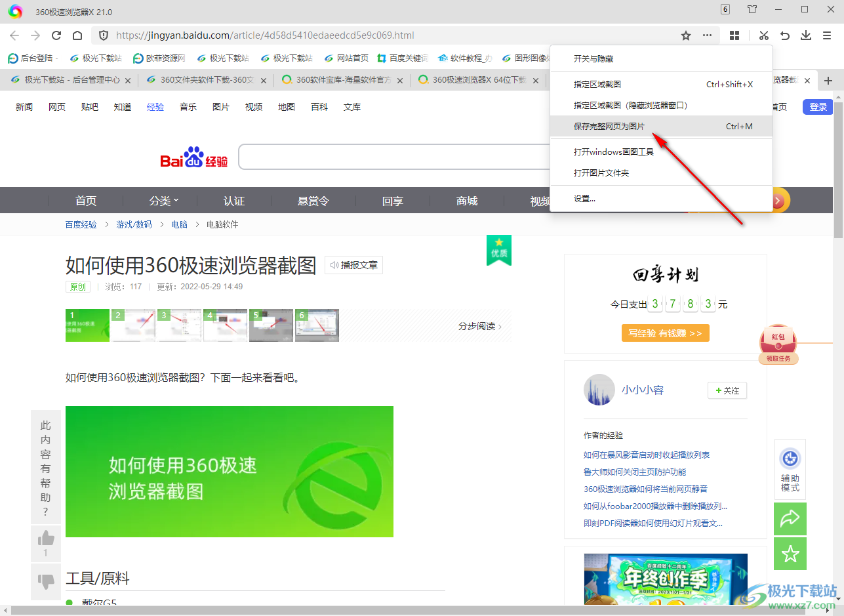The image size is (844, 616).
Task: Close the 360软件宝库 tab
Action: [x=399, y=81]
